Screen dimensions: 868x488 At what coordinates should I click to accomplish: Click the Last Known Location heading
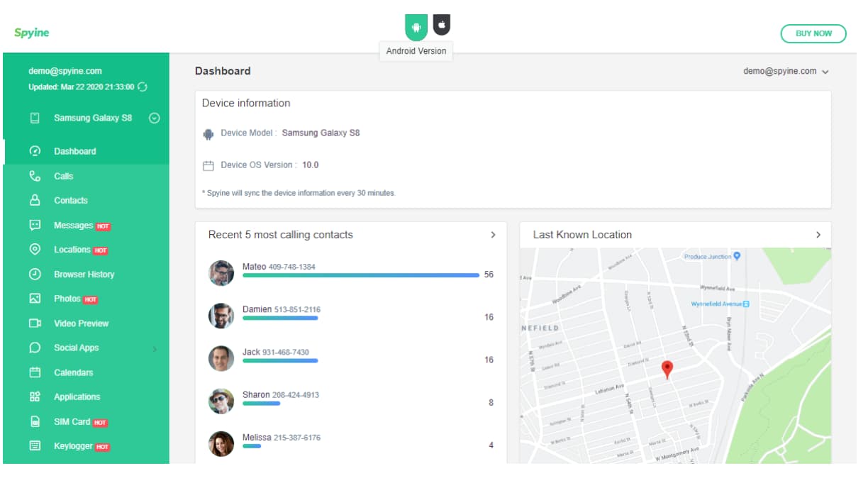(x=582, y=235)
